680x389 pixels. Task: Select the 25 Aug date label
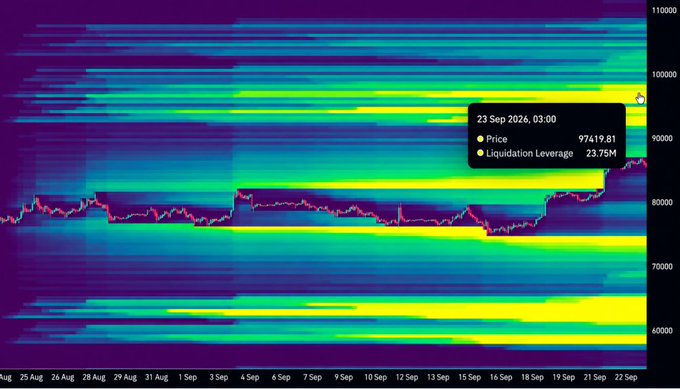31,377
